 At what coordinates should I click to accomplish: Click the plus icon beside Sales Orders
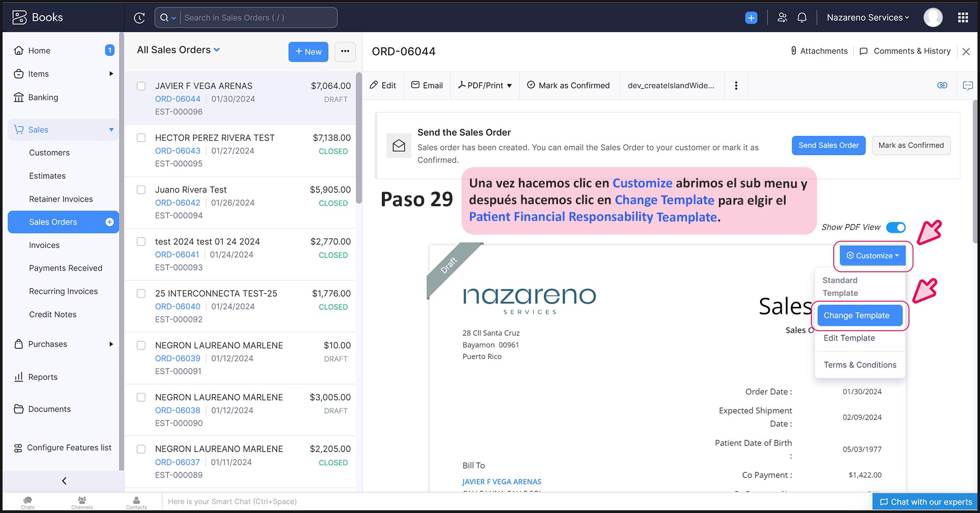tap(109, 222)
